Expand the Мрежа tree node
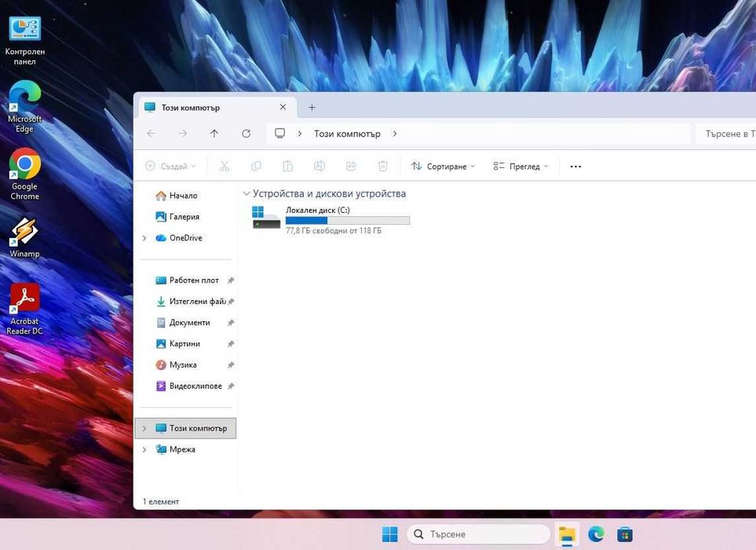The width and height of the screenshot is (756, 550). click(x=144, y=449)
